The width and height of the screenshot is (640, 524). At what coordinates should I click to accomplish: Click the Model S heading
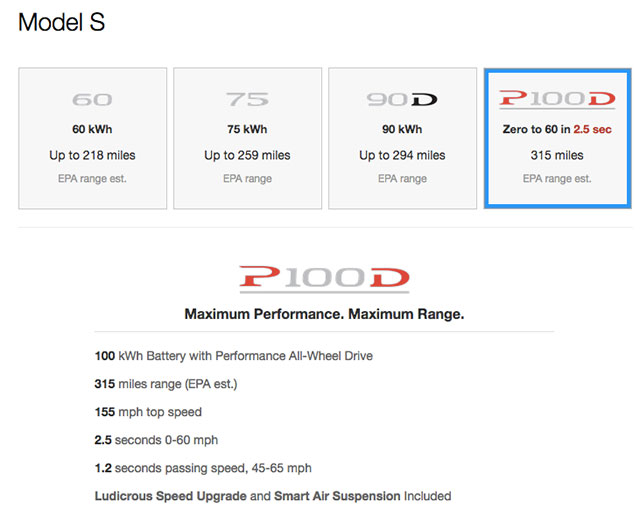click(x=62, y=22)
